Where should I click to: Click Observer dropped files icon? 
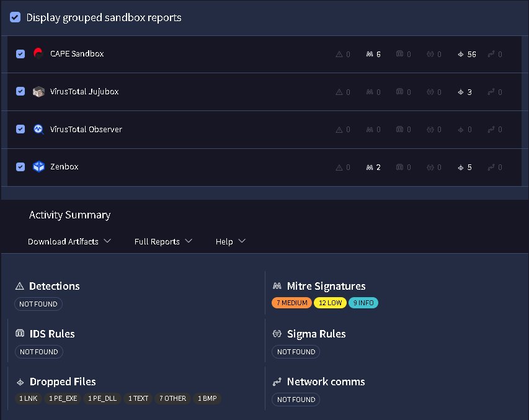pos(461,130)
